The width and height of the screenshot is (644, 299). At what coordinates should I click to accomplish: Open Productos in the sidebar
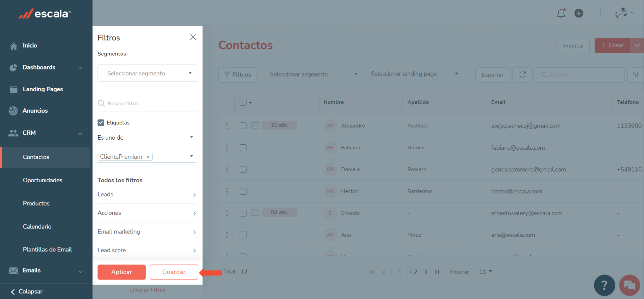[x=36, y=203]
